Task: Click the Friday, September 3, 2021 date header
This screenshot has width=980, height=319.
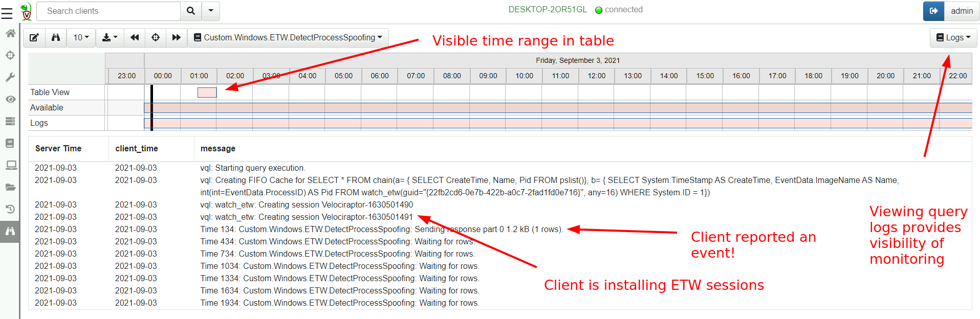Action: click(x=578, y=60)
